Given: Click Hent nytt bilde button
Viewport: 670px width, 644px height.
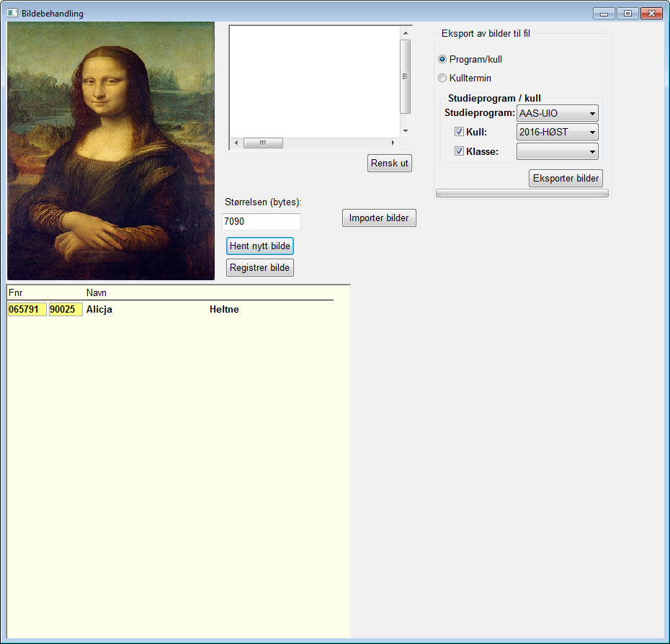Looking at the screenshot, I should point(260,246).
